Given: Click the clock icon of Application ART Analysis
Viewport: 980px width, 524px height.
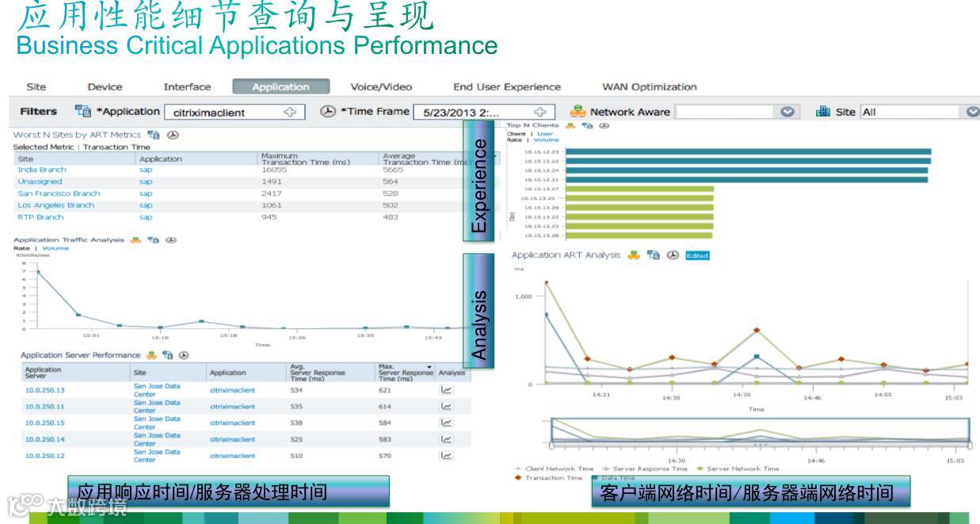Looking at the screenshot, I should (673, 255).
